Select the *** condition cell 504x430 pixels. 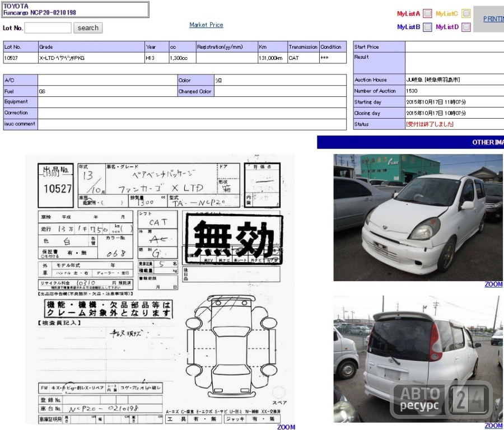(333, 58)
